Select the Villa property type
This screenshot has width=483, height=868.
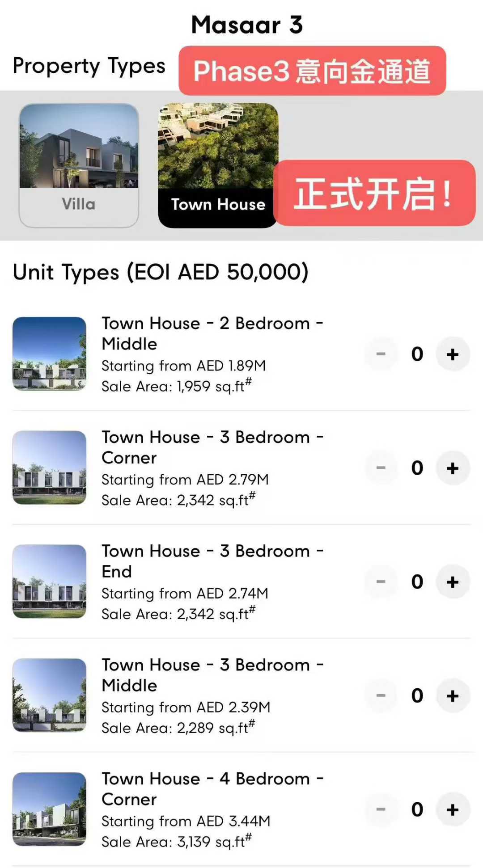tap(79, 165)
